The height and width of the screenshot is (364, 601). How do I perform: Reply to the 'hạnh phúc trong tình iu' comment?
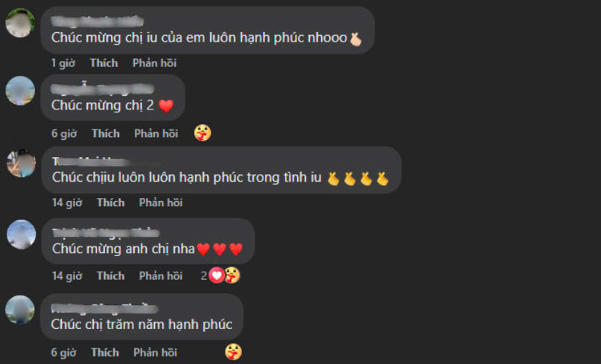[x=161, y=202]
